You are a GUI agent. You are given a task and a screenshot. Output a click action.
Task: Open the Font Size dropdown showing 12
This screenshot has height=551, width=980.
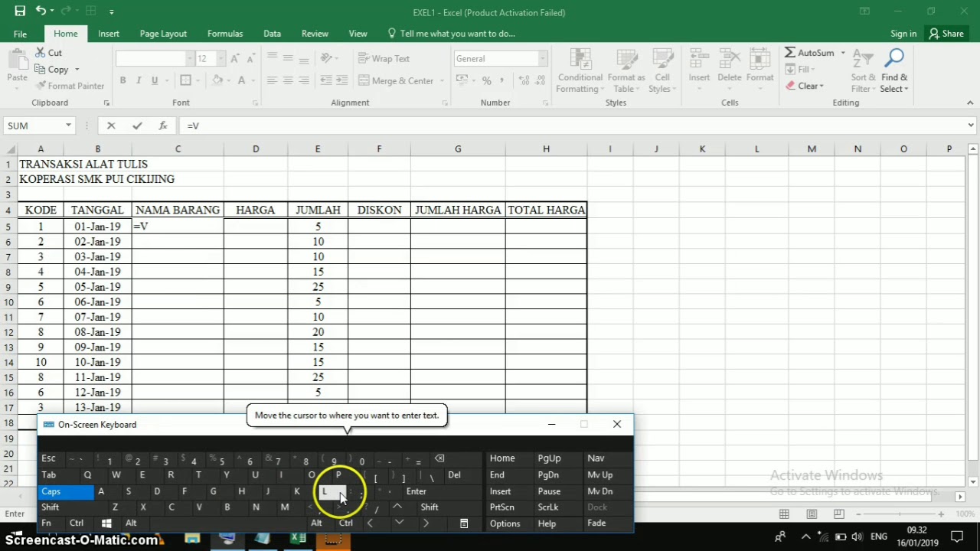click(221, 59)
